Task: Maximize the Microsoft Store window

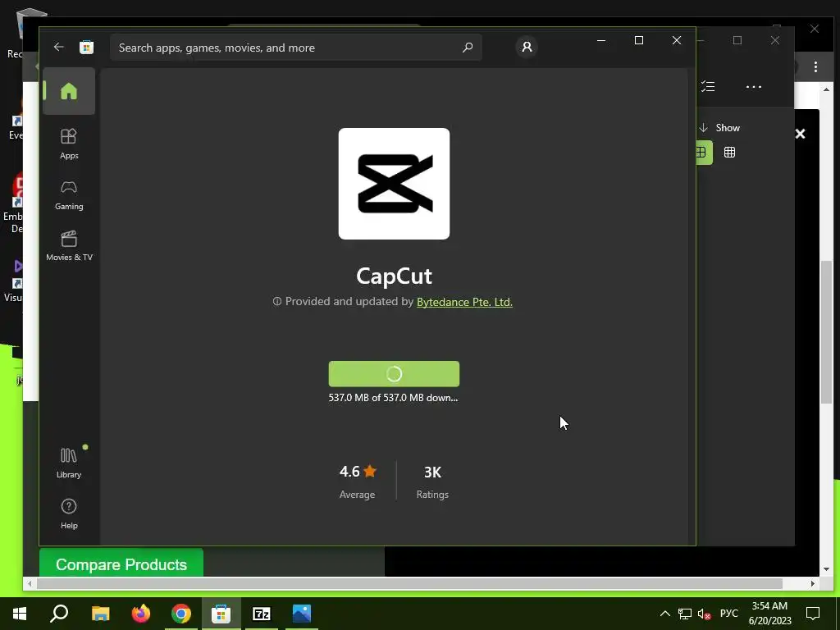Action: pyautogui.click(x=638, y=40)
